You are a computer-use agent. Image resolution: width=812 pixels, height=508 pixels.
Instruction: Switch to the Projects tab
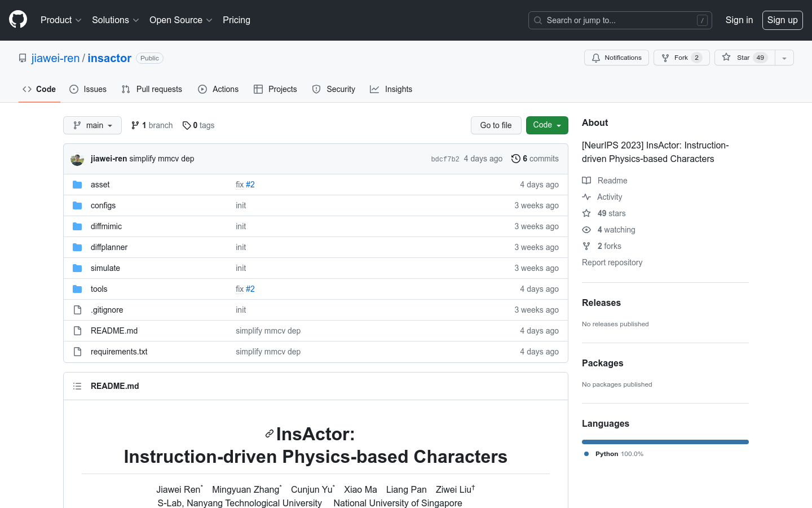click(x=275, y=89)
